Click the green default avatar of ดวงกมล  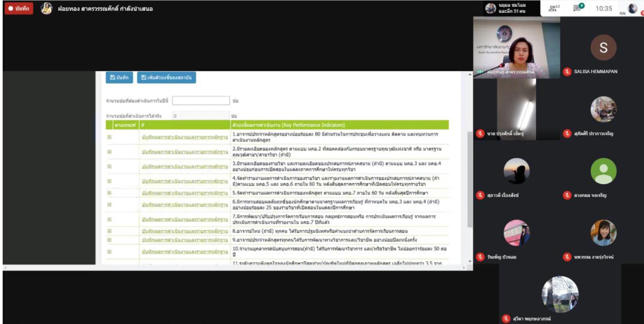(x=603, y=171)
